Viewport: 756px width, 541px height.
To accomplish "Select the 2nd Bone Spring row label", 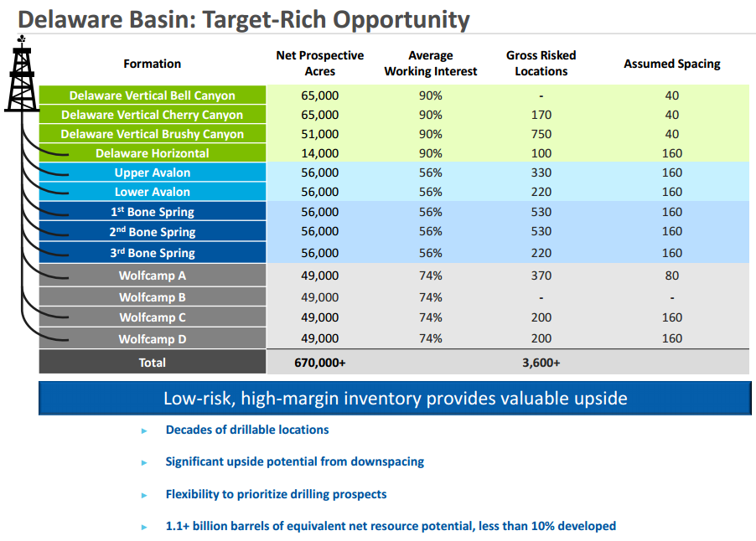I will (153, 232).
